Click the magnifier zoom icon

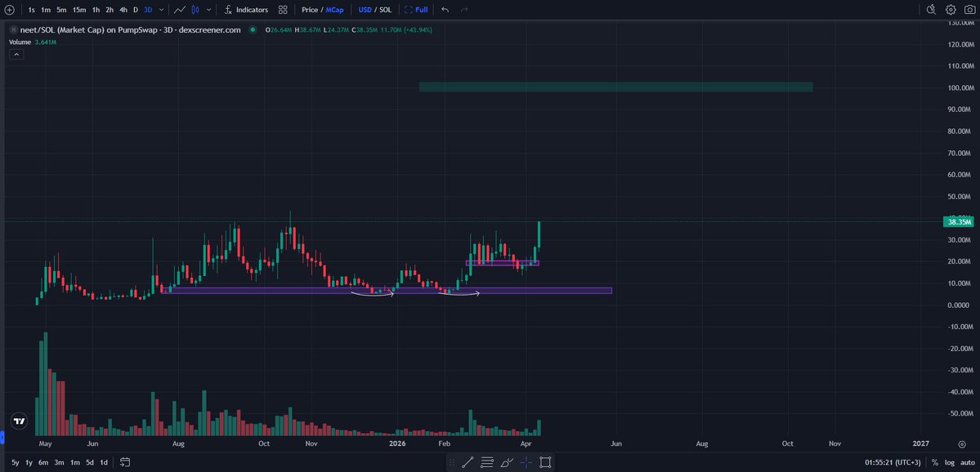pos(929,9)
